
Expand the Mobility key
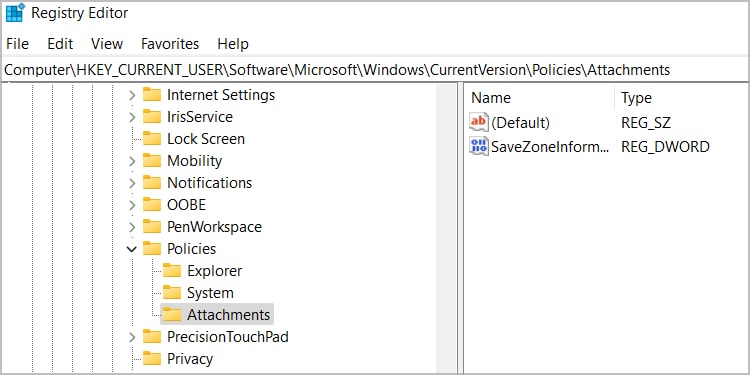pos(132,161)
